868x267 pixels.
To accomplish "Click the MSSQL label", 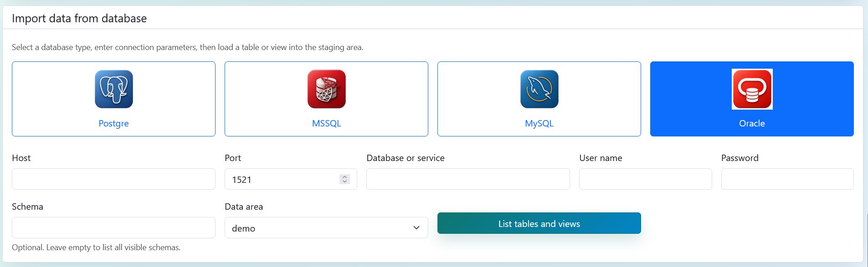I will 326,123.
